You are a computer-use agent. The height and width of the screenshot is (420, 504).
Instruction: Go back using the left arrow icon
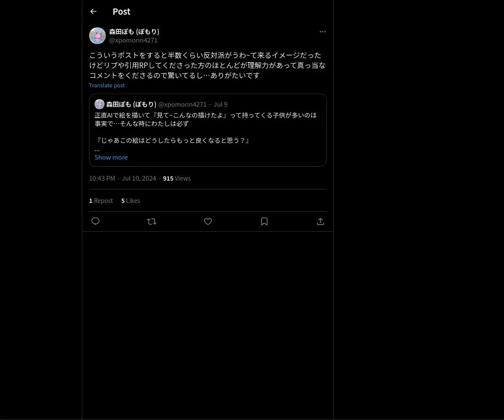93,11
